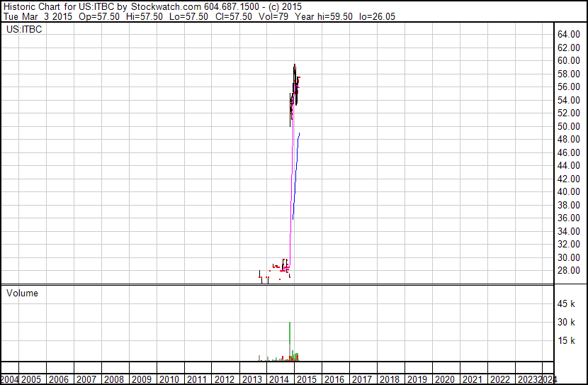Select the 2014 year label on timeline

[279, 379]
